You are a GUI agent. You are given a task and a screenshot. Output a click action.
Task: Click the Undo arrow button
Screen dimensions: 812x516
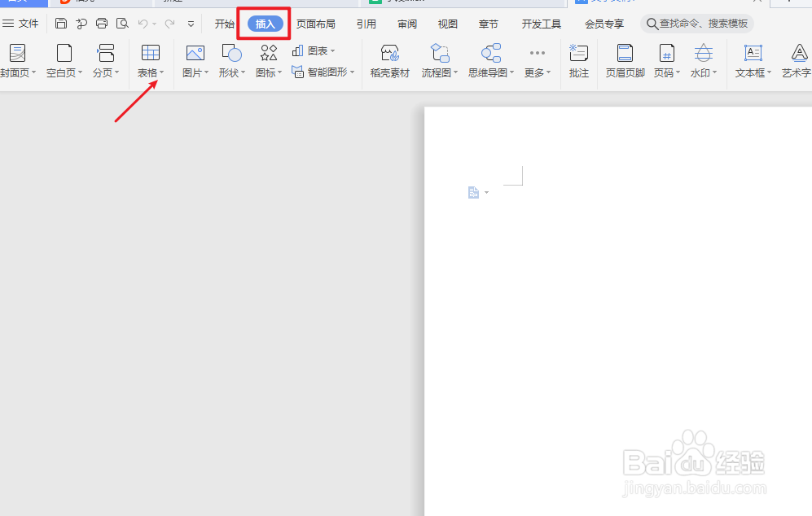pos(143,23)
